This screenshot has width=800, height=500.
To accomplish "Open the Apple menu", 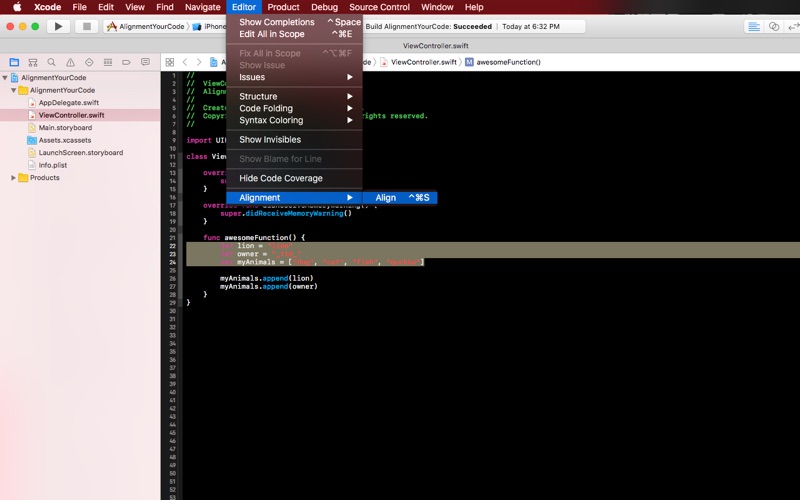I will point(17,7).
